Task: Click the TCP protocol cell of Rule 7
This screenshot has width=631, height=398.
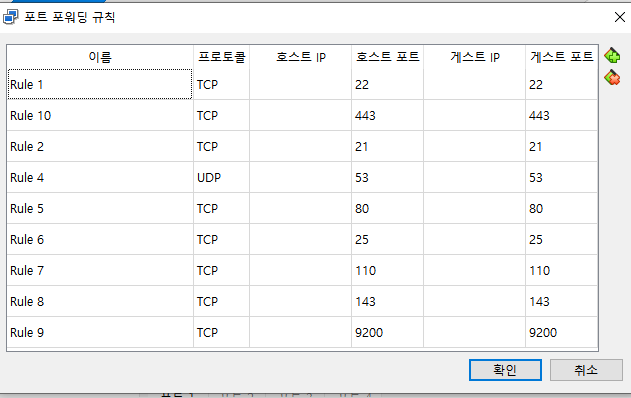Action: (221, 270)
